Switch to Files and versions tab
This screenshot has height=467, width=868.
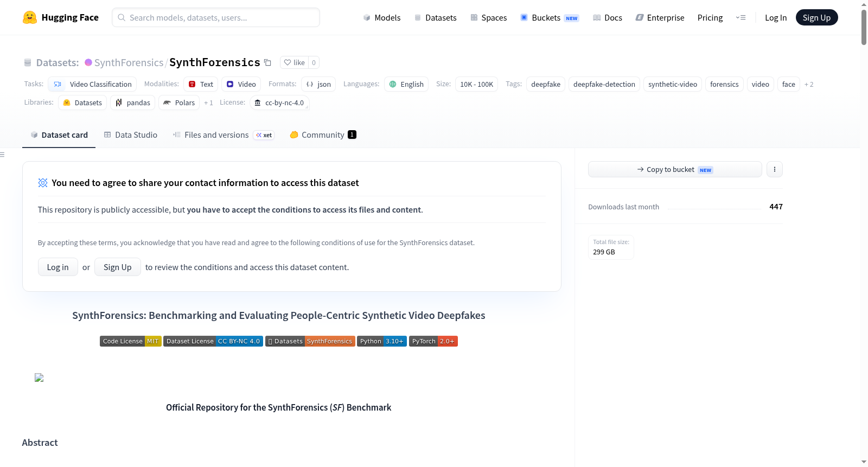pyautogui.click(x=224, y=135)
